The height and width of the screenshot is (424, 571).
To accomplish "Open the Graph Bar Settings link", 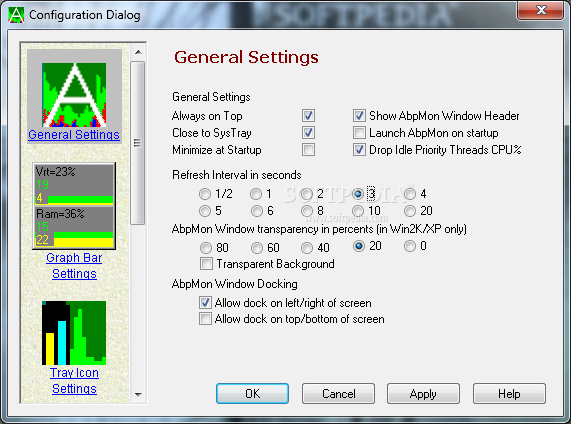I will [74, 266].
